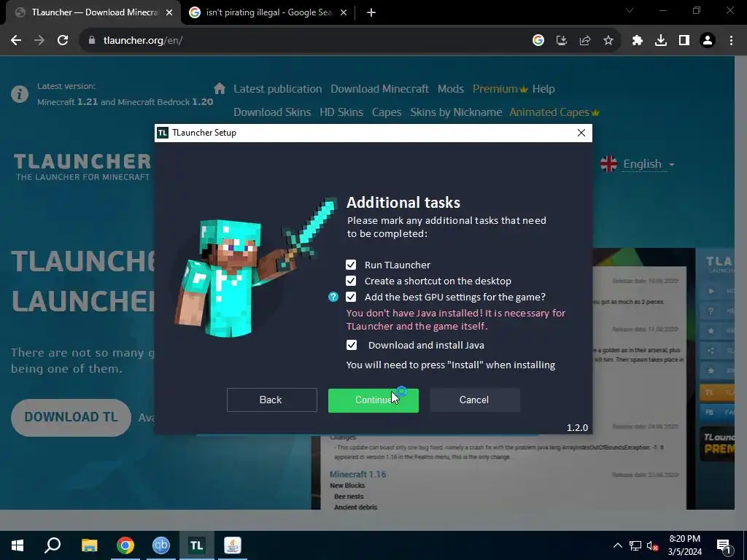This screenshot has width=747, height=560.
Task: Open Skins by Nickname link
Action: pyautogui.click(x=457, y=112)
